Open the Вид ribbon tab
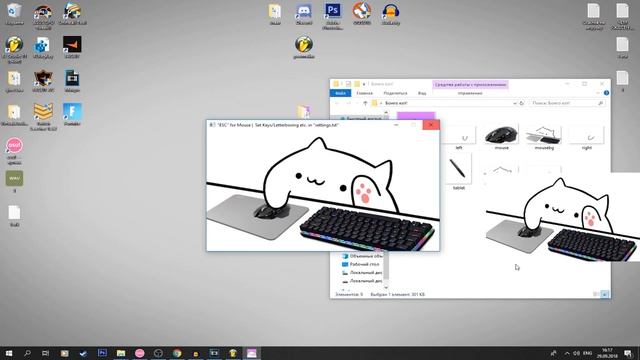The width and height of the screenshot is (640, 360). 422,93
